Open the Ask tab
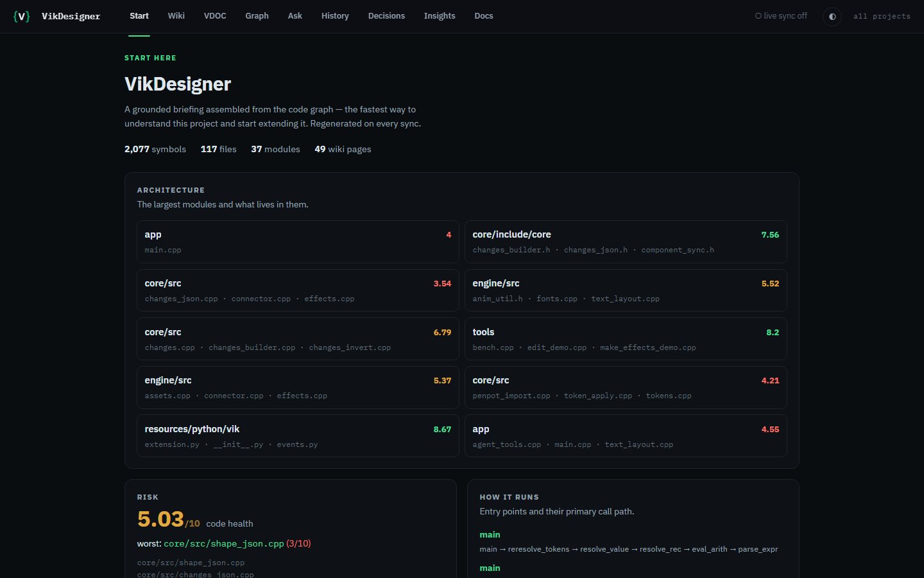The width and height of the screenshot is (924, 578). coord(295,16)
